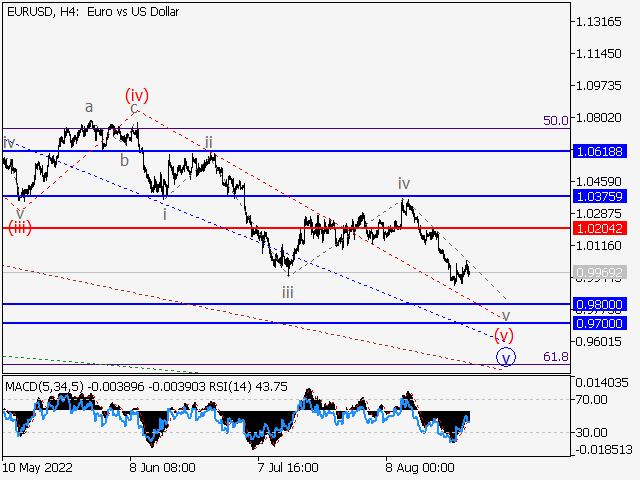
Task: Click the grey 'ii' wave label
Action: coord(209,142)
